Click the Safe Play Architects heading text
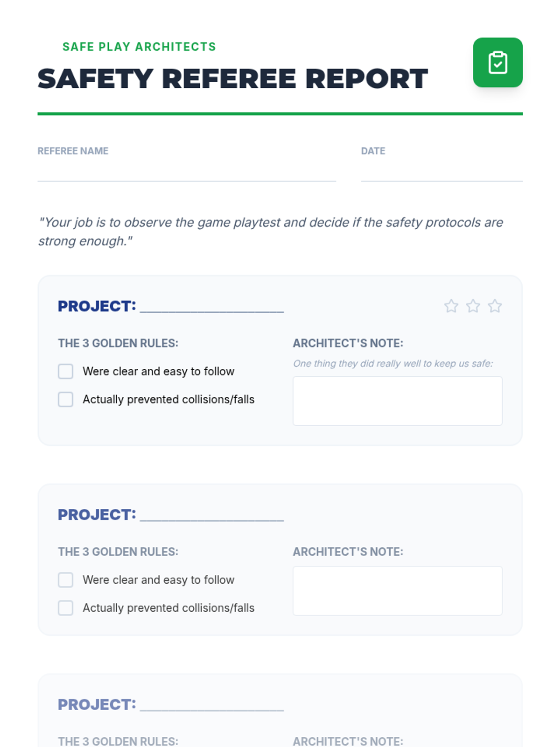The width and height of the screenshot is (560, 747). tap(139, 47)
